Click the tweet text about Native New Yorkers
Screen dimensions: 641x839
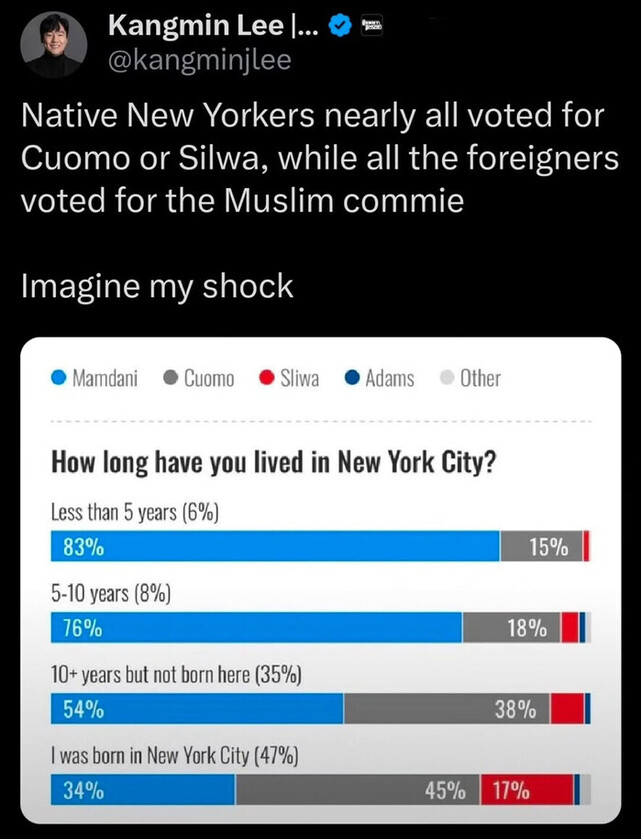(x=312, y=159)
